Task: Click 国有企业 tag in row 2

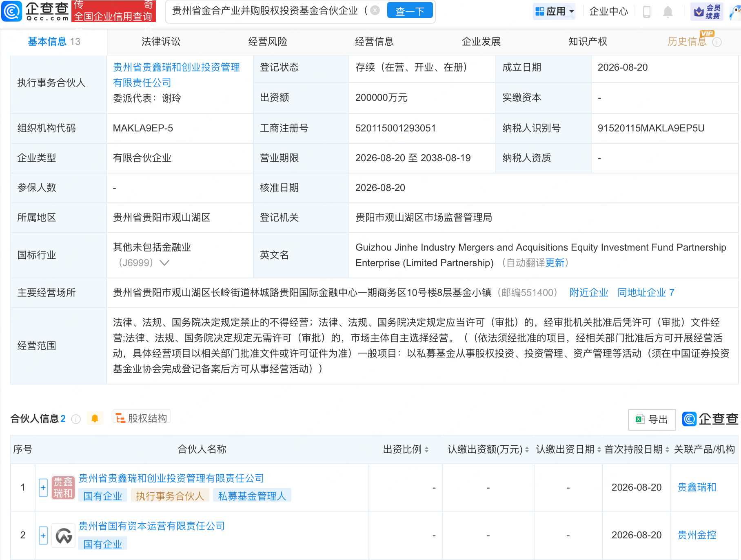Action: coord(103,544)
